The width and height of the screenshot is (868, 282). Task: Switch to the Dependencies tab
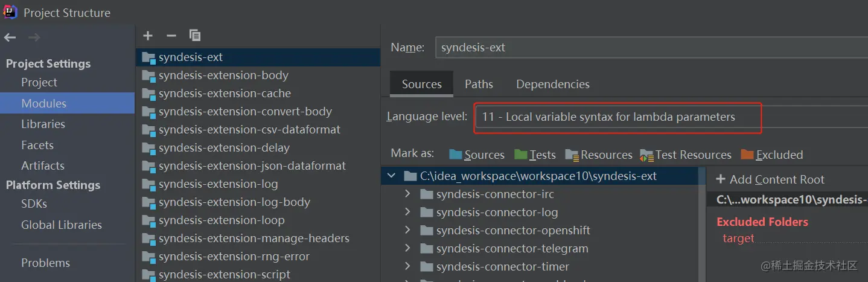553,85
